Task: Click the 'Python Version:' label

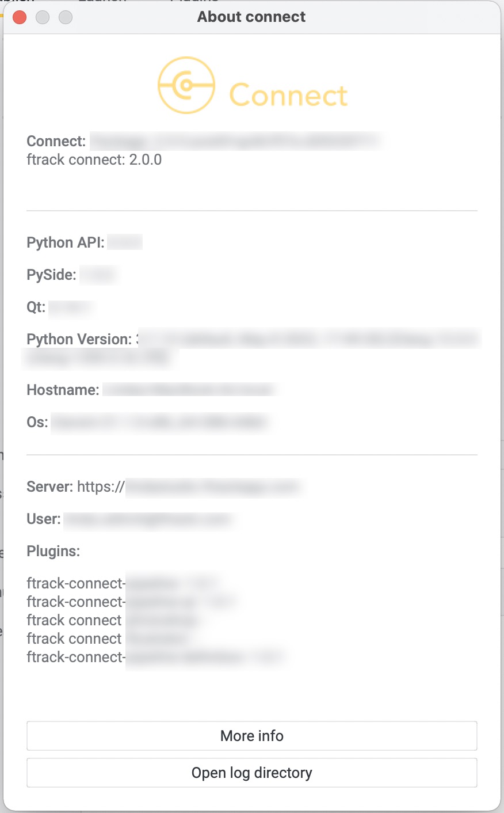Action: (79, 339)
